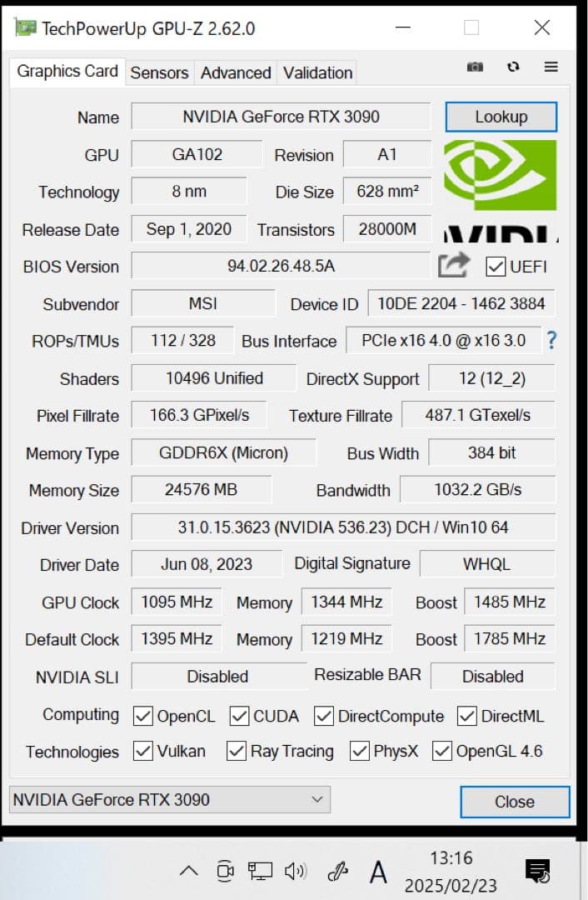Click the Revision A1 value
This screenshot has width=588, height=900.
pos(387,154)
